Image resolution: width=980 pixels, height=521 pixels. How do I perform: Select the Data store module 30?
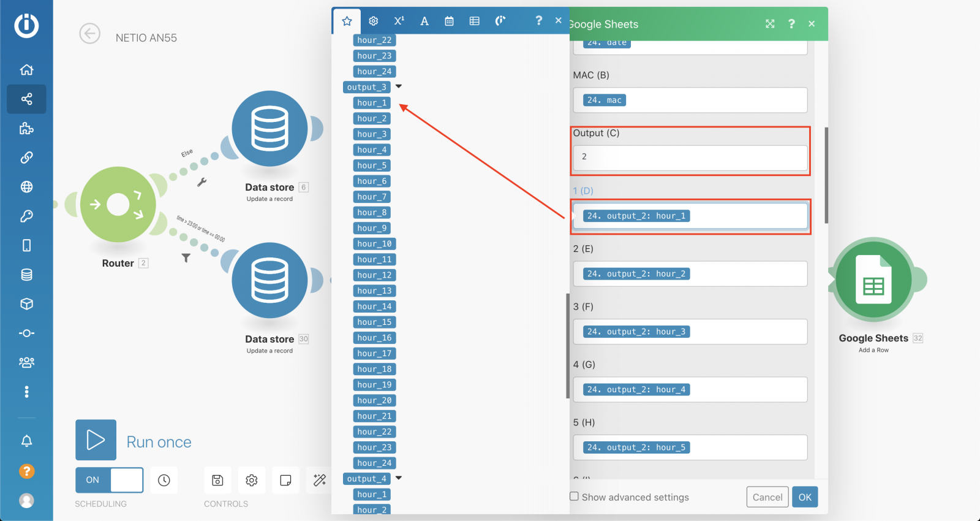coord(269,281)
